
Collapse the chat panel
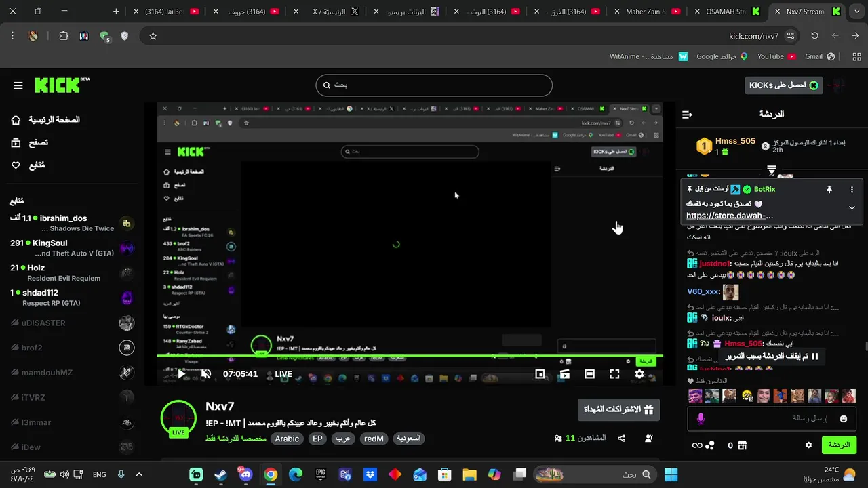pos(687,115)
